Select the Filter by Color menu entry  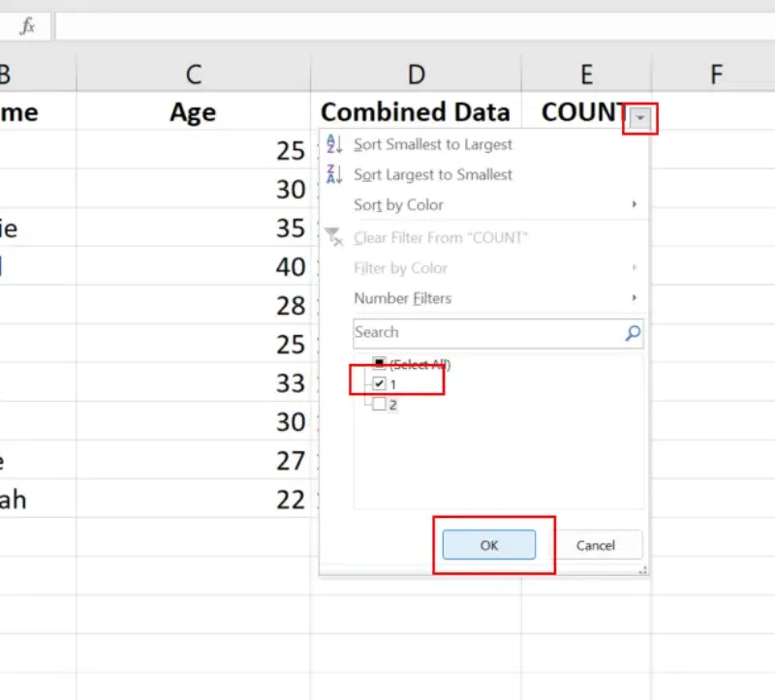[400, 268]
